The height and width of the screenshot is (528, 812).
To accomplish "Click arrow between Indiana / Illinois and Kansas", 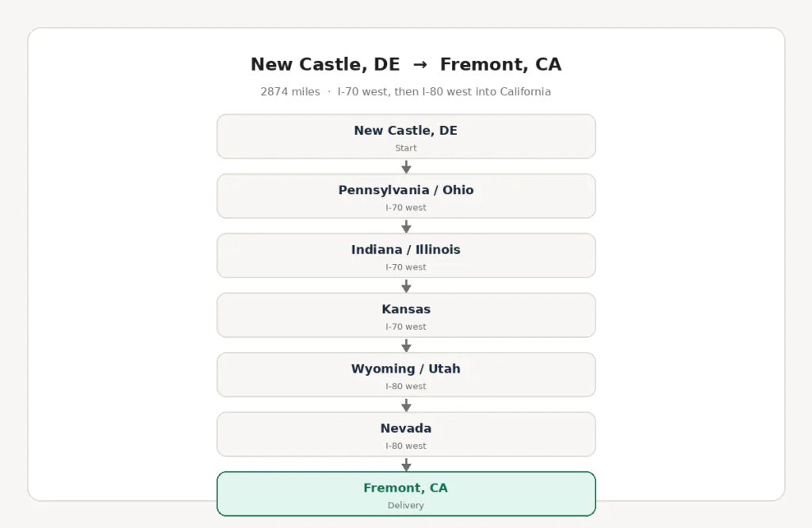I will 406,285.
